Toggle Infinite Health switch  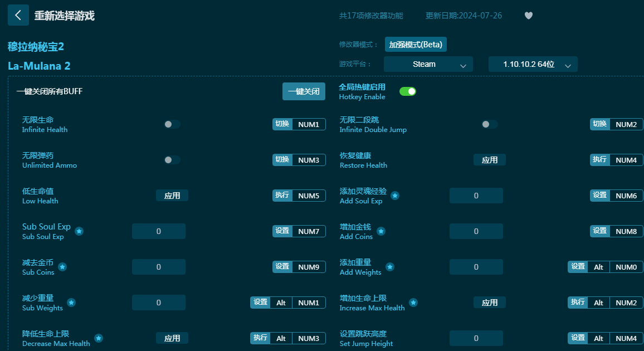click(x=172, y=124)
